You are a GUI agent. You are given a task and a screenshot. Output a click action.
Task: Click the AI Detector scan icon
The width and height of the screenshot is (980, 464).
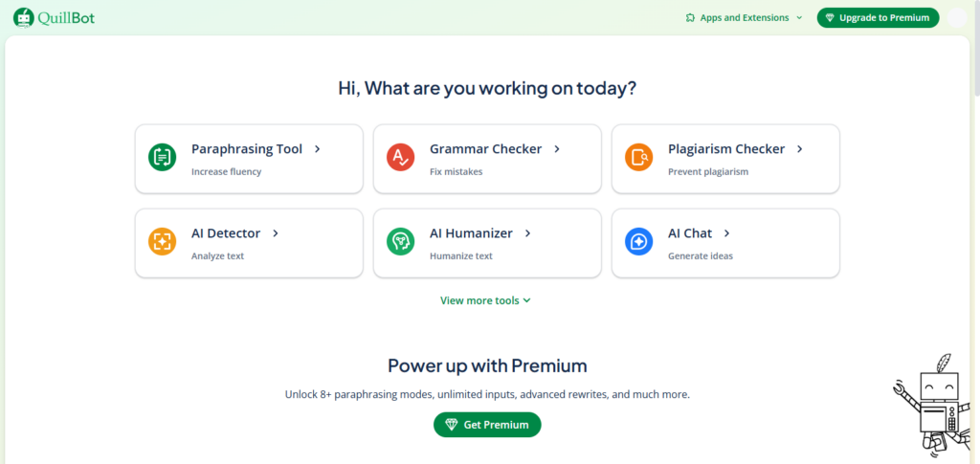coord(162,241)
